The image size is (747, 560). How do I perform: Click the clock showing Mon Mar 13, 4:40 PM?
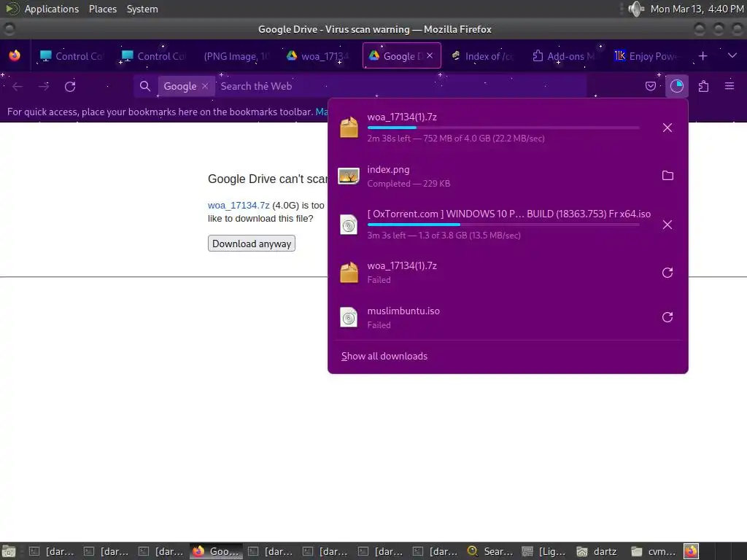coord(697,9)
